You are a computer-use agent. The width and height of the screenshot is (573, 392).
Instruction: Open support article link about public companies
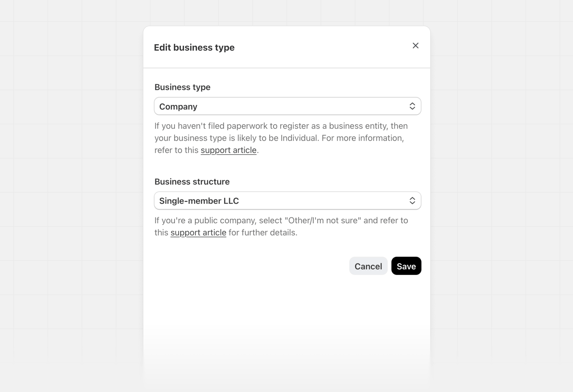[198, 233]
